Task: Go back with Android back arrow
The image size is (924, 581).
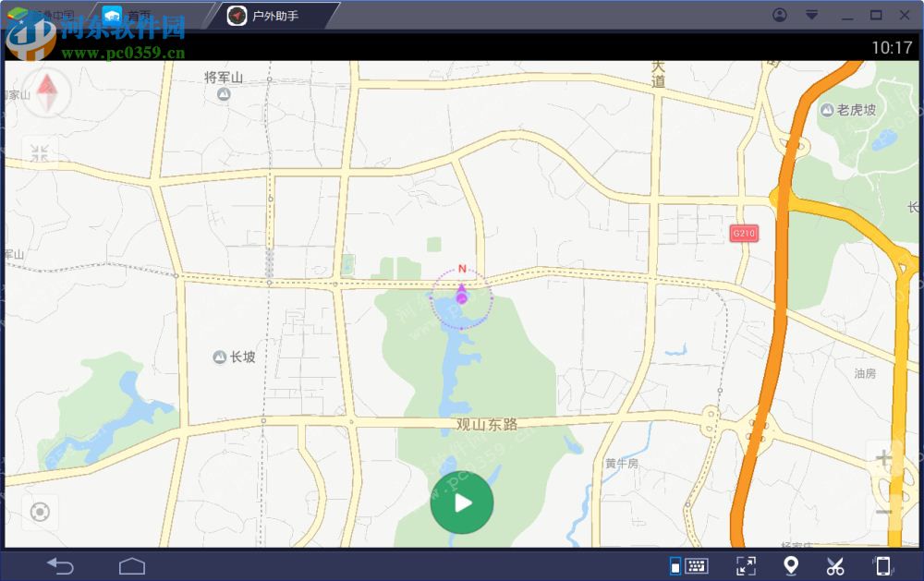Action: pyautogui.click(x=61, y=566)
